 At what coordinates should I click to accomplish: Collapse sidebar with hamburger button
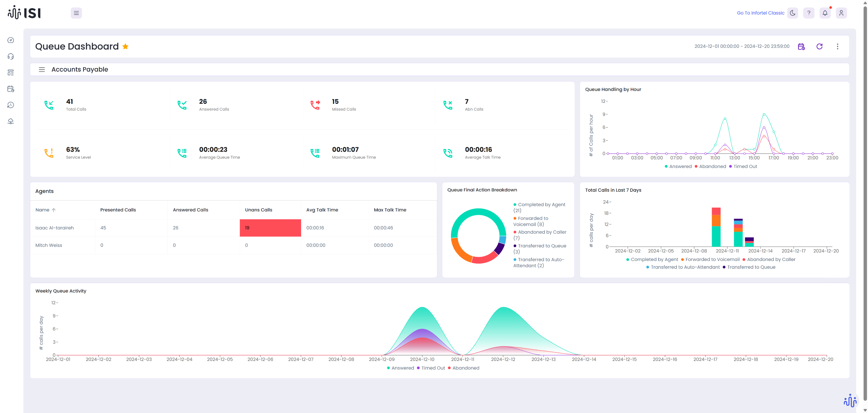tap(76, 13)
